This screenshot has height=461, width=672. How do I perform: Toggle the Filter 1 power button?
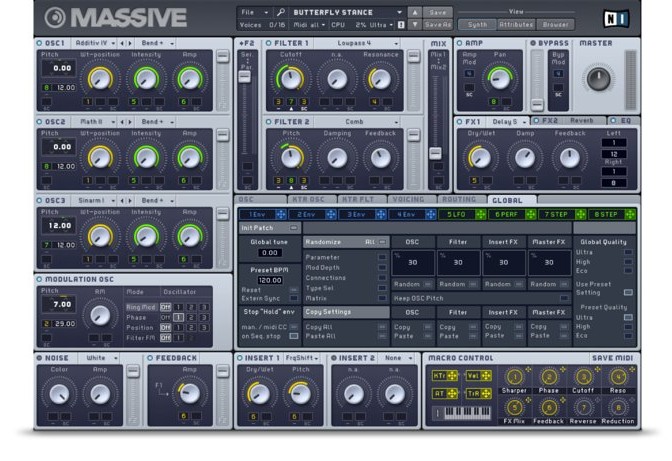coord(269,43)
